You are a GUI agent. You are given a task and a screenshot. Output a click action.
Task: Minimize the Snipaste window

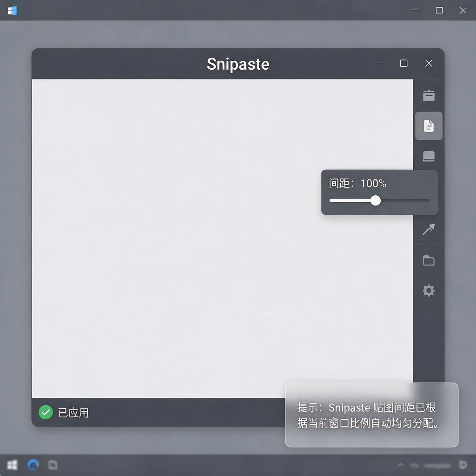pos(378,63)
